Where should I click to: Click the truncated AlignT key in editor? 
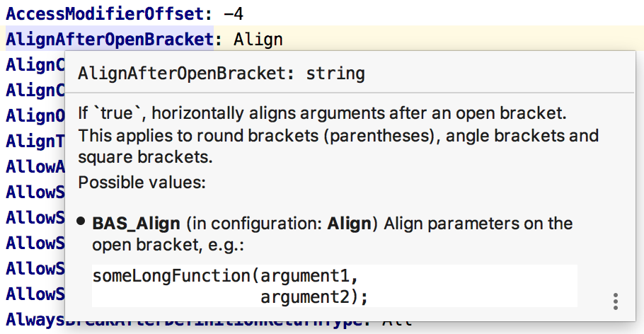pyautogui.click(x=35, y=141)
